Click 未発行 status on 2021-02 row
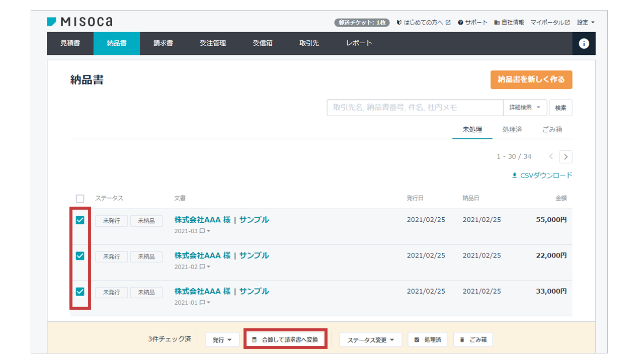The height and width of the screenshot is (362, 644). tap(112, 256)
